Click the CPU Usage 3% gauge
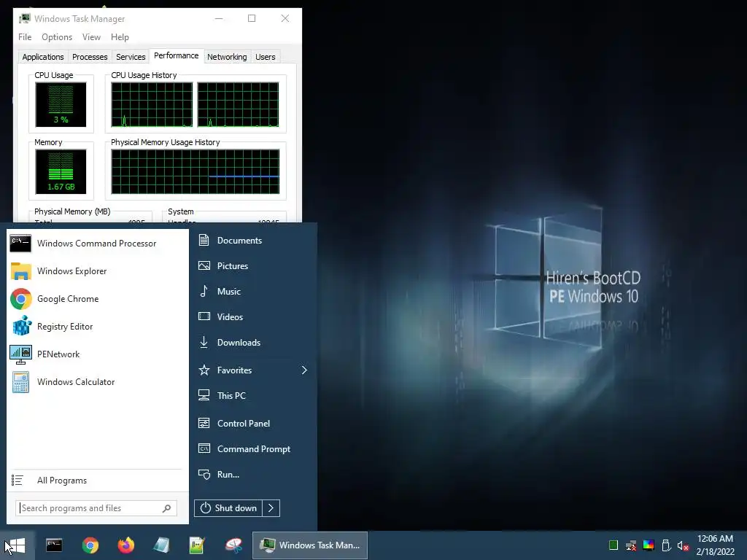 click(x=61, y=104)
